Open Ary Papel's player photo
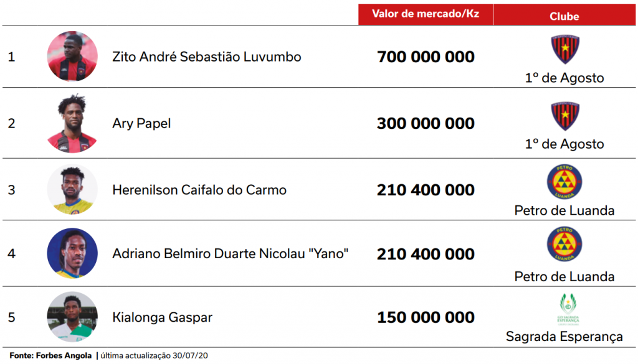638x364 pixels. coord(72,123)
